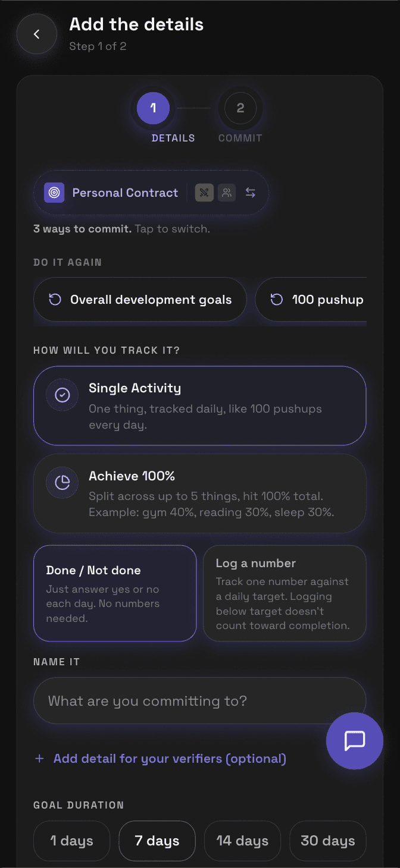Viewport: 400px width, 868px height.
Task: Open the Personal Contract type switcher
Action: (151, 193)
